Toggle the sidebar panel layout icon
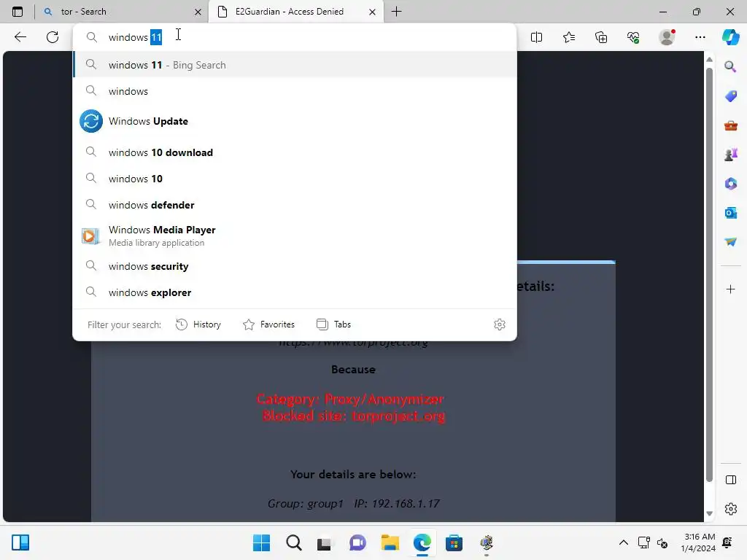The height and width of the screenshot is (560, 747). point(731,480)
